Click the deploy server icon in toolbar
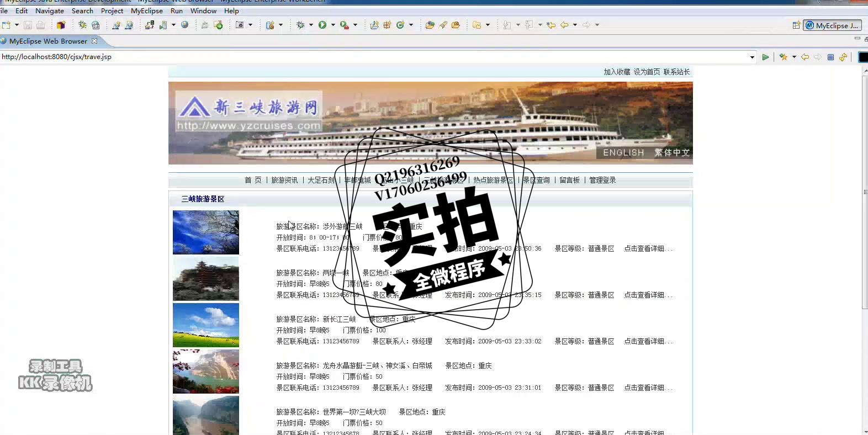Viewport: 868px width, 435px height. point(150,25)
